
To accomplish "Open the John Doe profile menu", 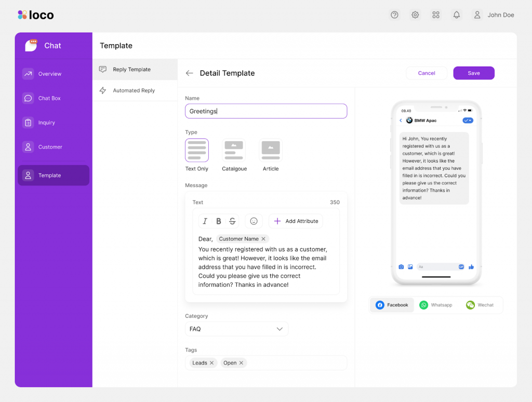I will coord(493,15).
